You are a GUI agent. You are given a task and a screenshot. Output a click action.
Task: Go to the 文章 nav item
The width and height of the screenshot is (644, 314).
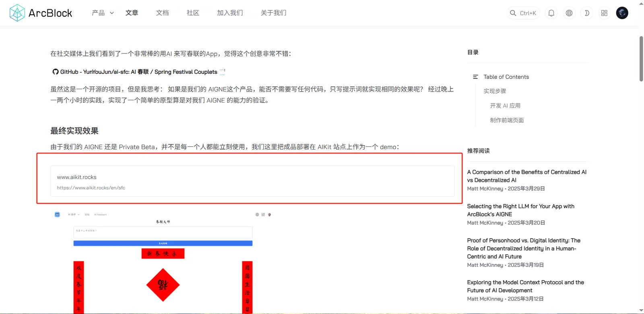[x=132, y=13]
